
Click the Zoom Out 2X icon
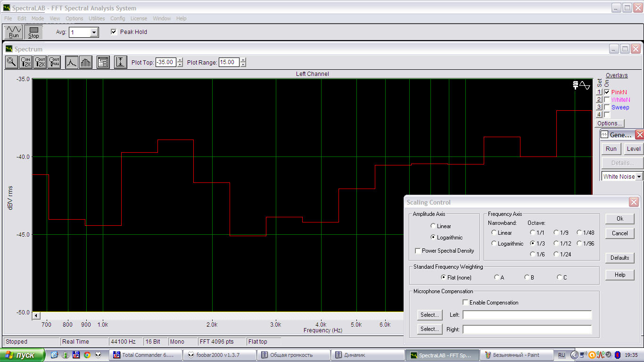[40, 62]
